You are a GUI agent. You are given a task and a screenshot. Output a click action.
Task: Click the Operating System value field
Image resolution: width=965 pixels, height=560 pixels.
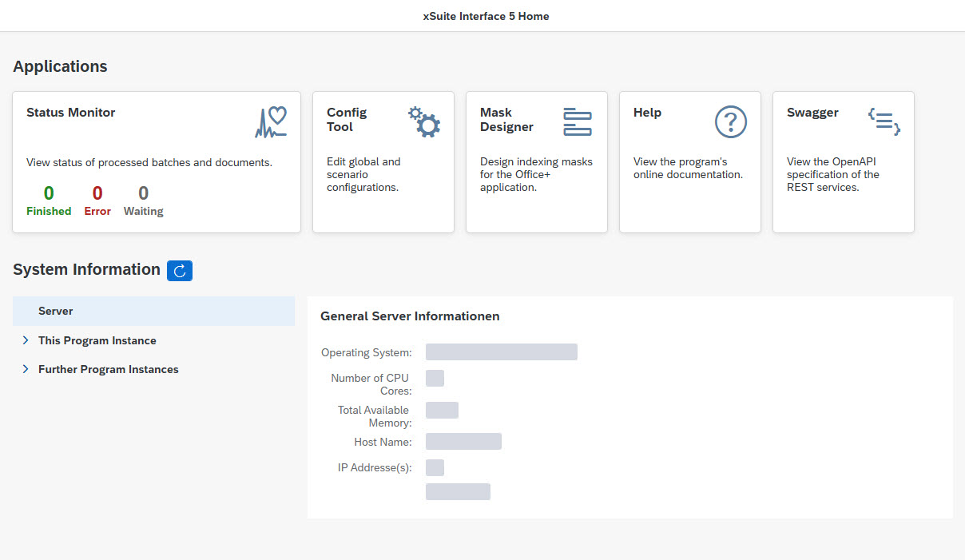(x=501, y=352)
